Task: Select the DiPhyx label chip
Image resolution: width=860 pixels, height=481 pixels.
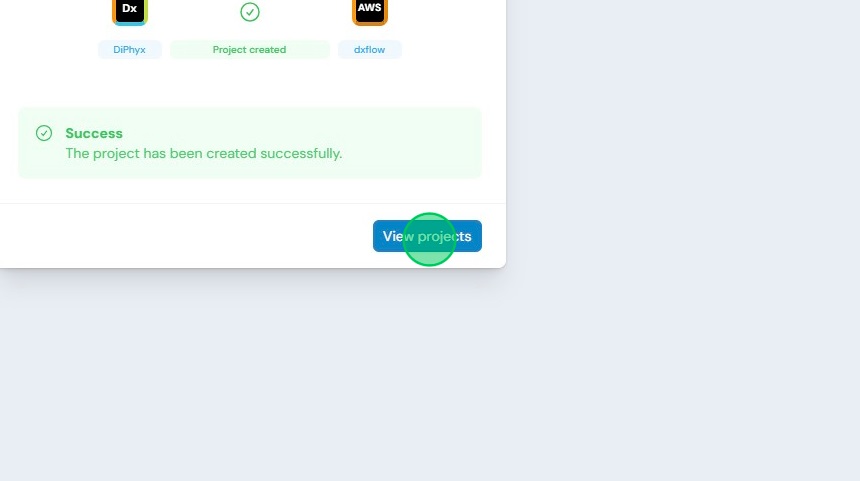Action: 129,49
